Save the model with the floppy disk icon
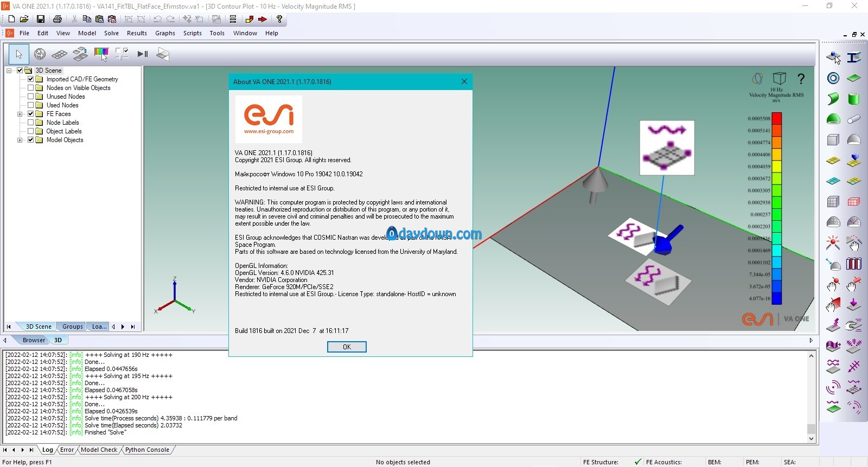Image resolution: width=868 pixels, height=467 pixels. (41, 19)
